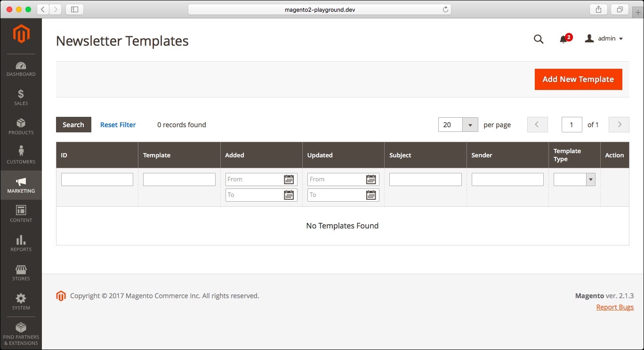The height and width of the screenshot is (350, 644).
Task: Sort by the Template column header
Action: point(179,155)
